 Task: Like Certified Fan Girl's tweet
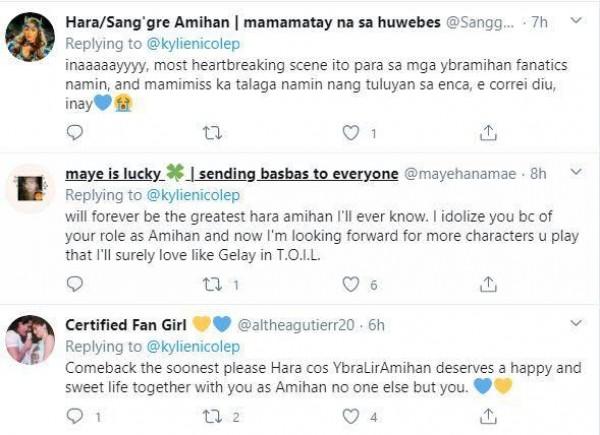click(x=350, y=416)
